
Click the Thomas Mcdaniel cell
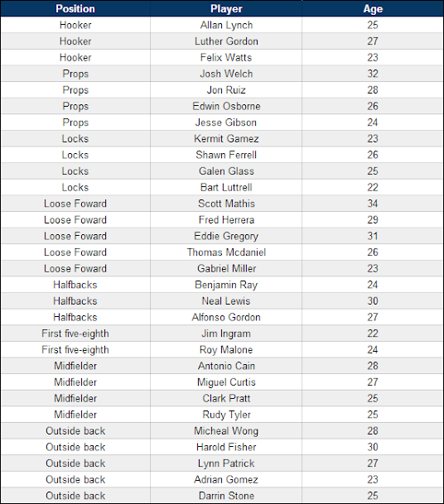pyautogui.click(x=226, y=252)
